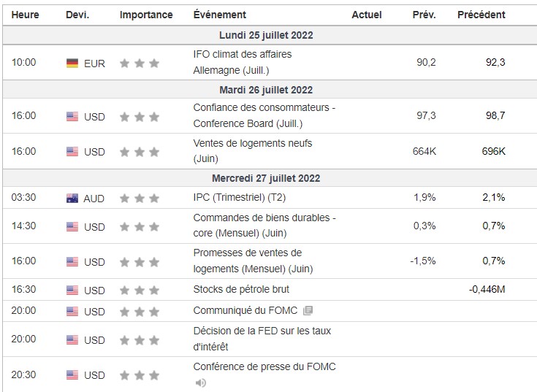The image size is (537, 392).
Task: Open the IFO climat des affaires Allemagne event
Action: point(242,61)
